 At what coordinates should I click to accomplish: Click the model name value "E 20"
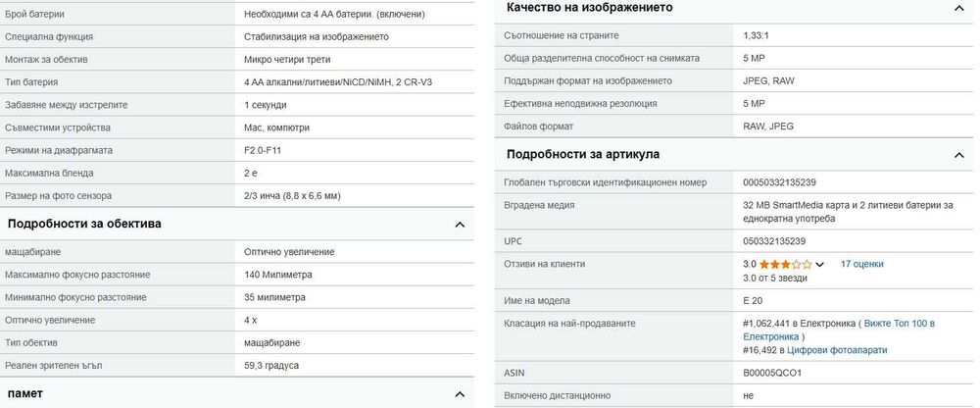click(753, 300)
